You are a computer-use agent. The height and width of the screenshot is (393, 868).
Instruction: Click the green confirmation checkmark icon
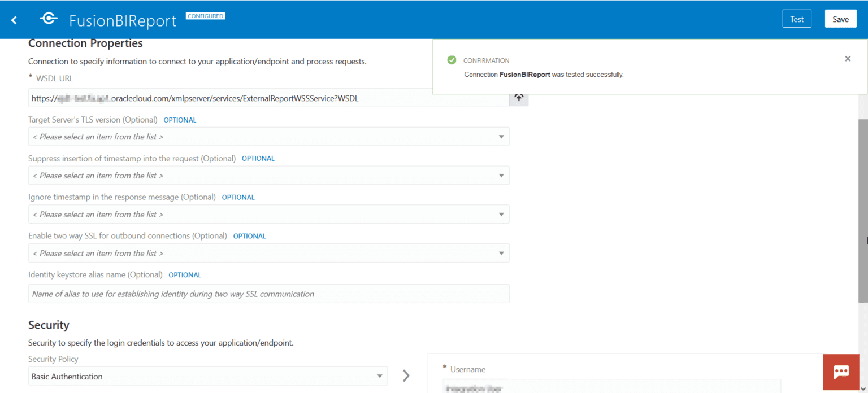click(452, 59)
